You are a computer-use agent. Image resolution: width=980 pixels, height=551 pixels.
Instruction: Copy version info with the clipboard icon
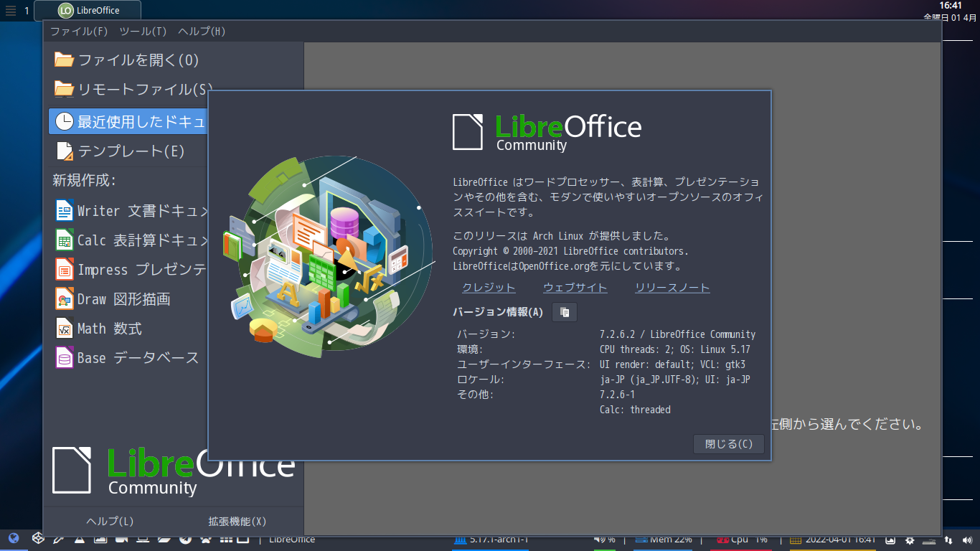point(564,311)
